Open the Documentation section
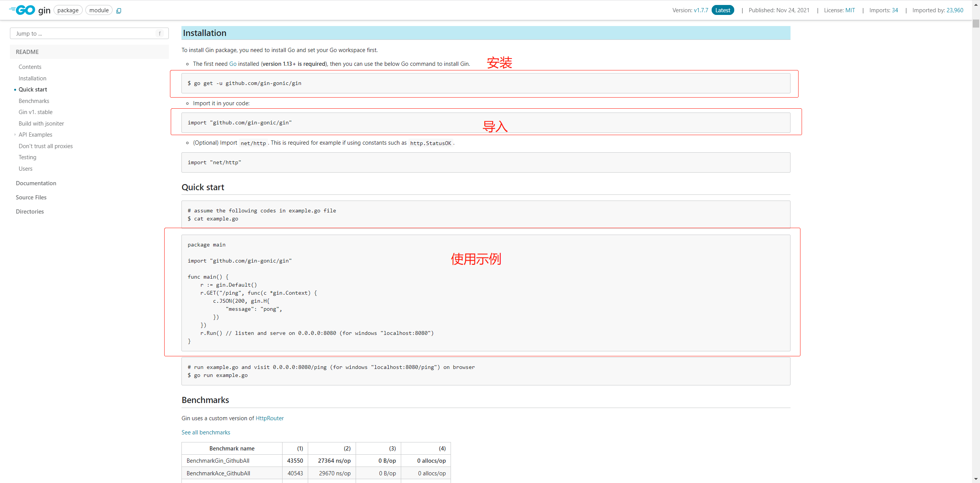The height and width of the screenshot is (483, 980). 36,183
